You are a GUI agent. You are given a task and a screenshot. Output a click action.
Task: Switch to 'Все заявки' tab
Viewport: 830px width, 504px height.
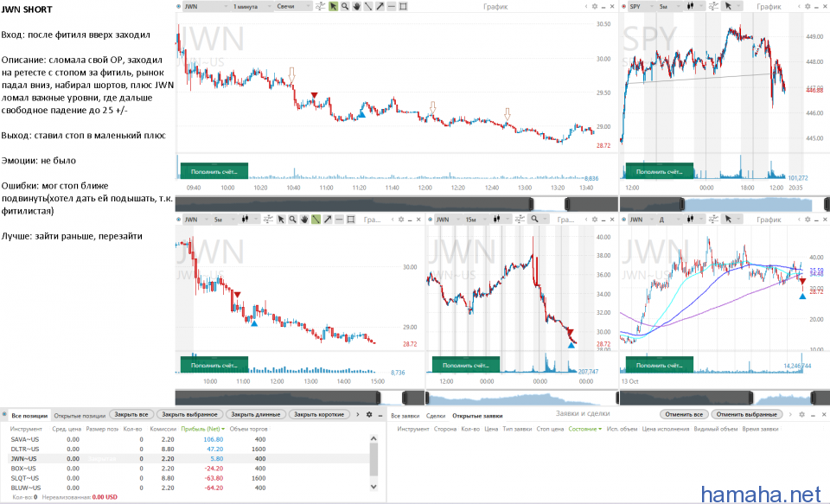[405, 416]
